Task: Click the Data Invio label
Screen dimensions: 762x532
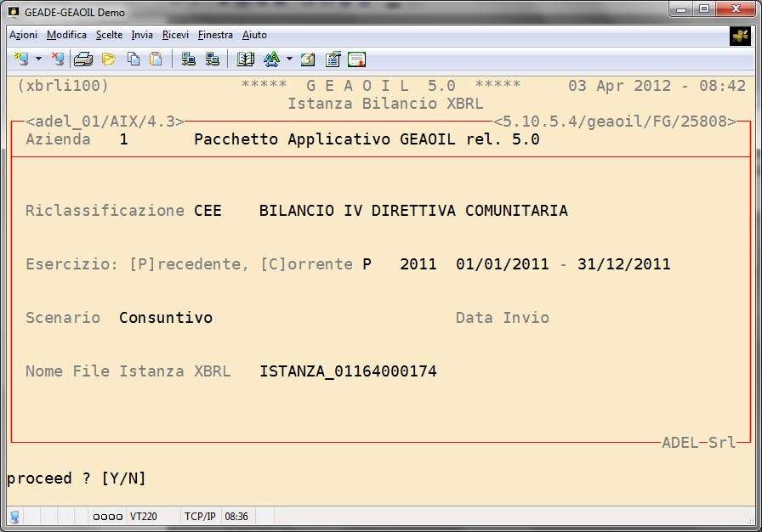Action: coord(503,318)
